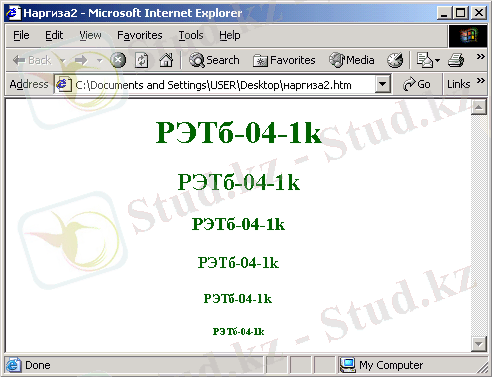This screenshot has height=377, width=492.
Task: Refresh the page with Refresh icon
Action: coord(142,60)
